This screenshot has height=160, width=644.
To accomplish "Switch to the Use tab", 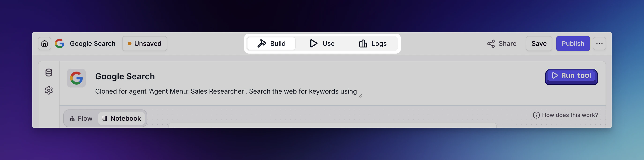I will pyautogui.click(x=322, y=44).
